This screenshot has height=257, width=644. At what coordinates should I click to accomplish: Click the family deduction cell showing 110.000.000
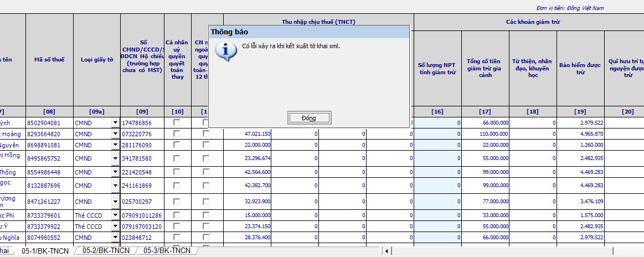click(x=485, y=133)
